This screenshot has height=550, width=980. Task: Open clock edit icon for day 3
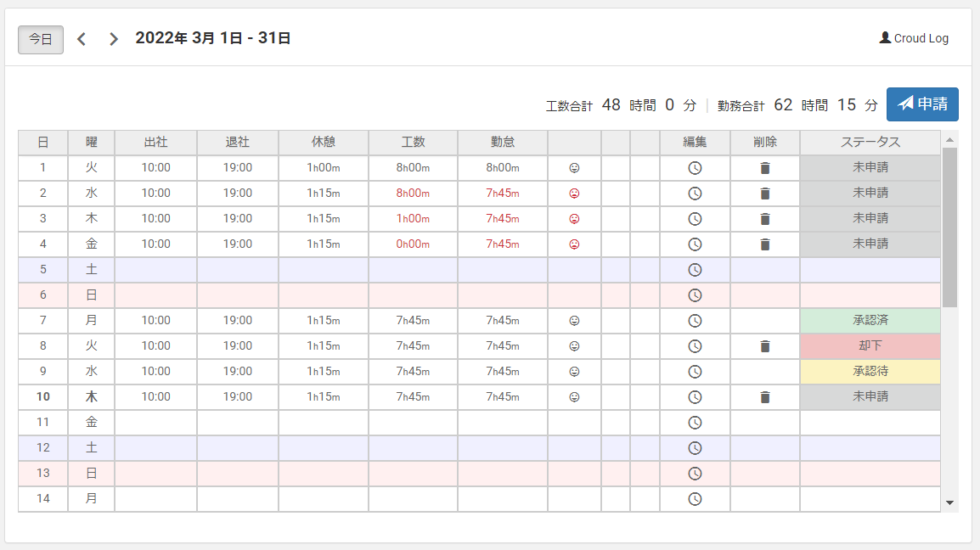695,219
